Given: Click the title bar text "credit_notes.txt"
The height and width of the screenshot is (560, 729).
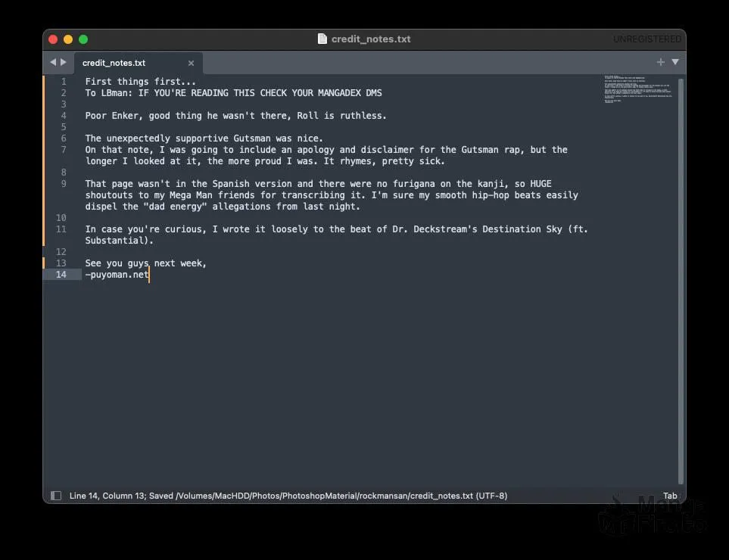Looking at the screenshot, I should click(x=371, y=39).
